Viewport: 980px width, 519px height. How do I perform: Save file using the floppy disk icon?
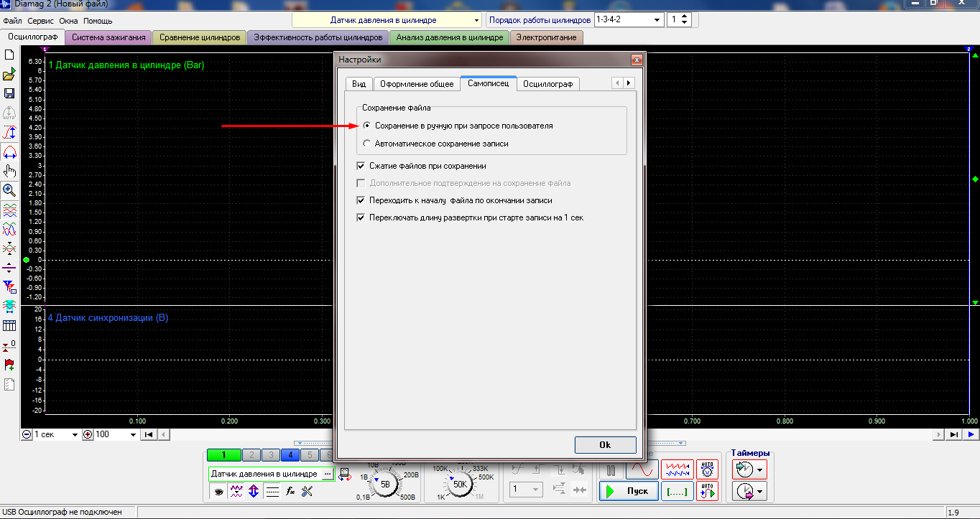[x=9, y=93]
